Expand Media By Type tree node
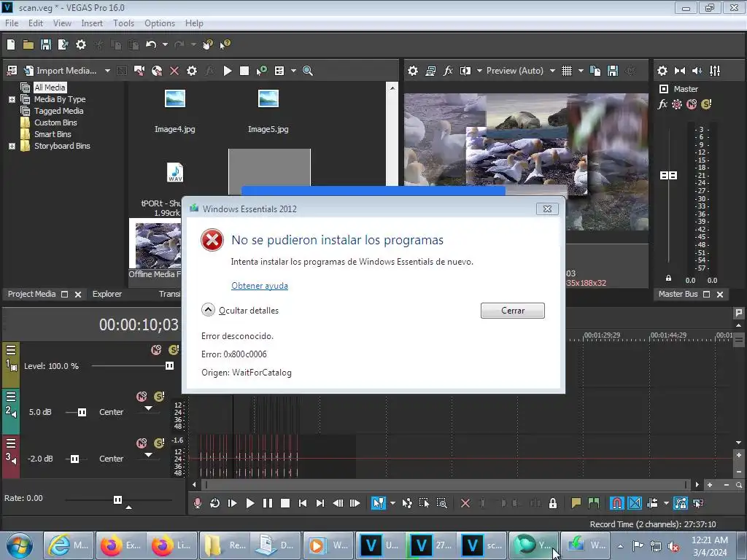The width and height of the screenshot is (747, 560). pyautogui.click(x=12, y=99)
